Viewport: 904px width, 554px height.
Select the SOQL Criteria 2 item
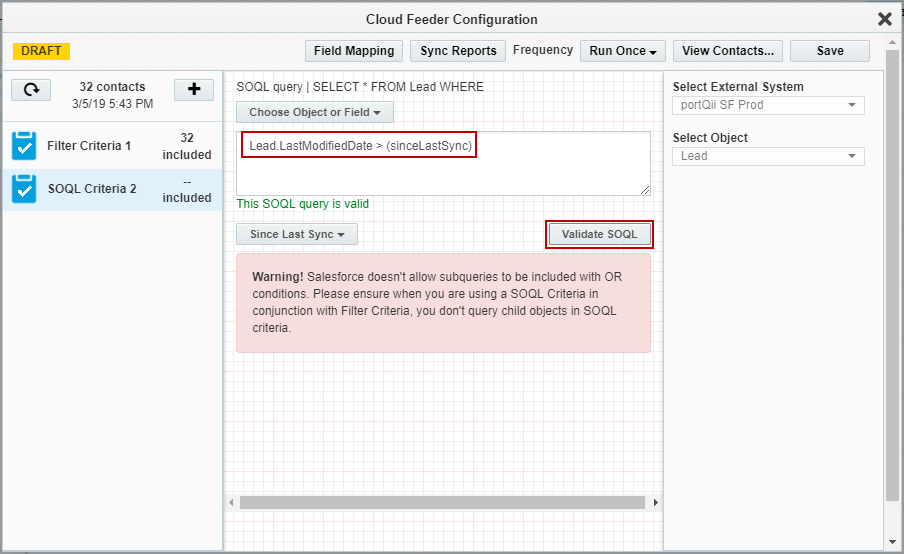click(92, 188)
